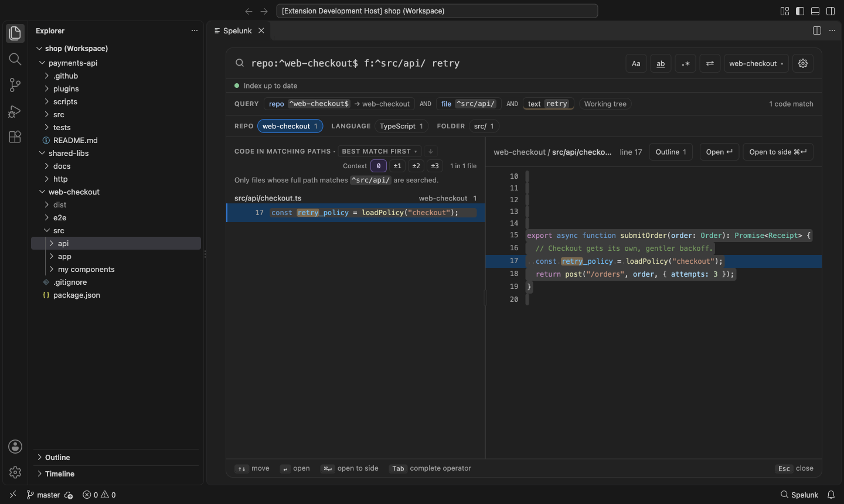Open Spelunk search settings gear

pos(803,63)
